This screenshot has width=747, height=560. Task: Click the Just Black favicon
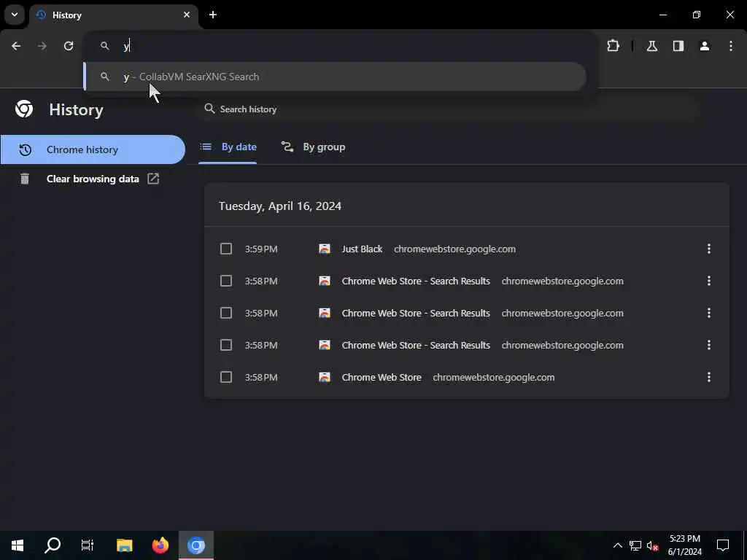(325, 249)
